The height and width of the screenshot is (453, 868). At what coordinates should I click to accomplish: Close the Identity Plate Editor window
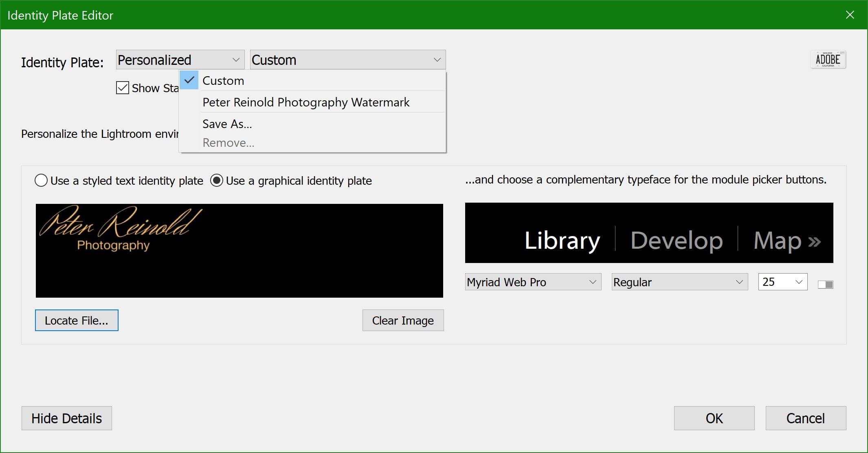coord(850,15)
